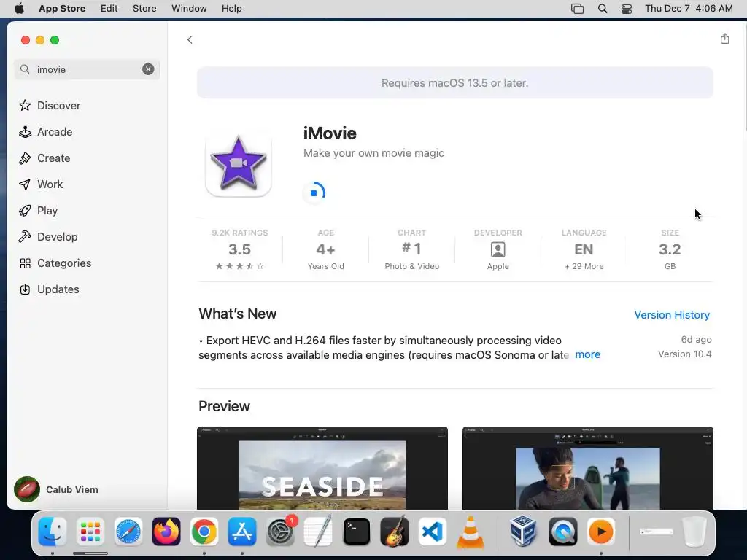The width and height of the screenshot is (747, 560).
Task: Open the Work category
Action: (x=41, y=184)
